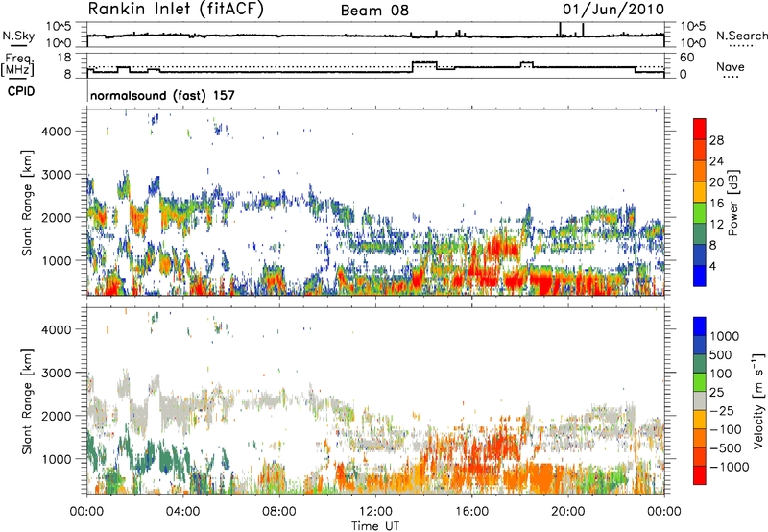Click the date '01/Jun/2010'
Viewport: 768px width, 532px height.
(613, 10)
